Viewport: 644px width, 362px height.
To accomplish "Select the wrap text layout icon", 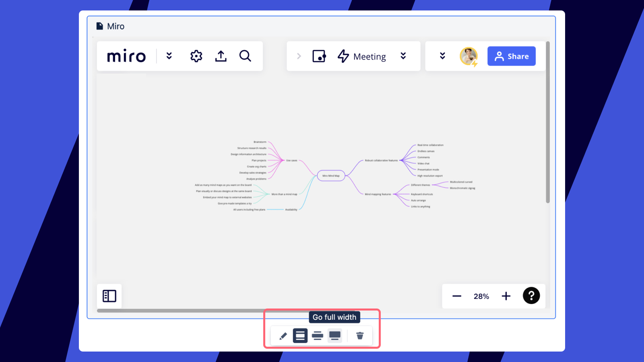I will (x=318, y=335).
